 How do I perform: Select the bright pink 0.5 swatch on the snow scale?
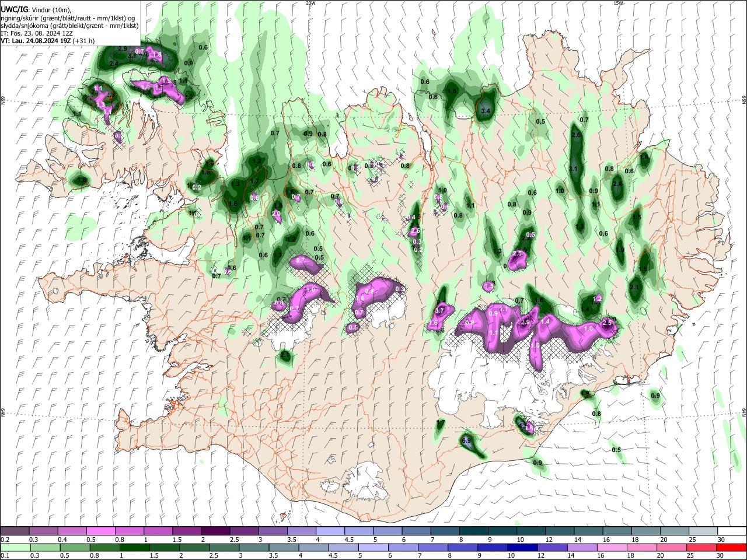(x=100, y=531)
